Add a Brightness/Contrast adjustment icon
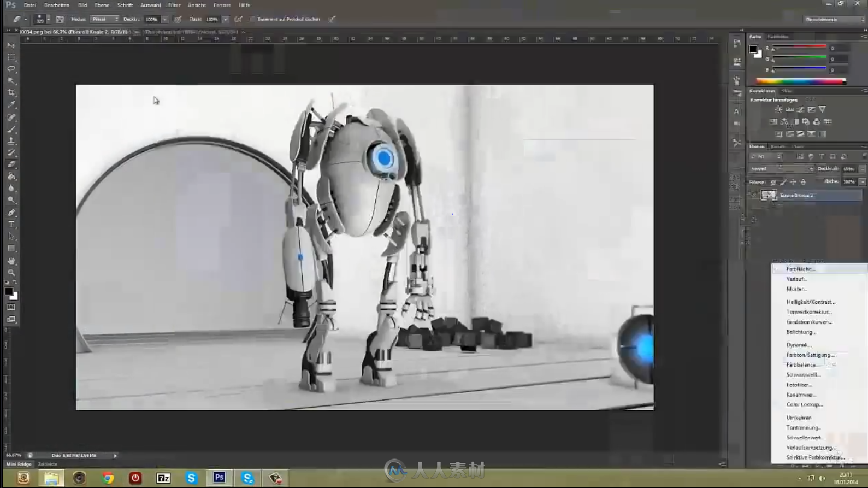The width and height of the screenshot is (868, 488). click(778, 110)
